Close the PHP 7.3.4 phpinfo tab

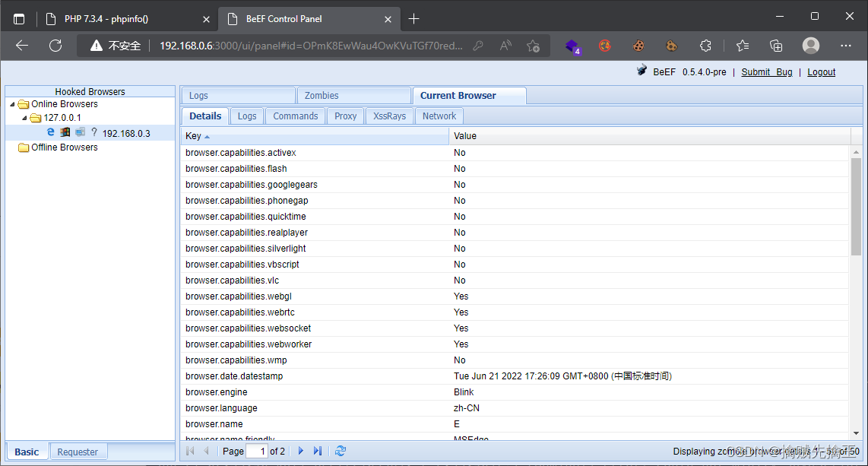(x=206, y=19)
